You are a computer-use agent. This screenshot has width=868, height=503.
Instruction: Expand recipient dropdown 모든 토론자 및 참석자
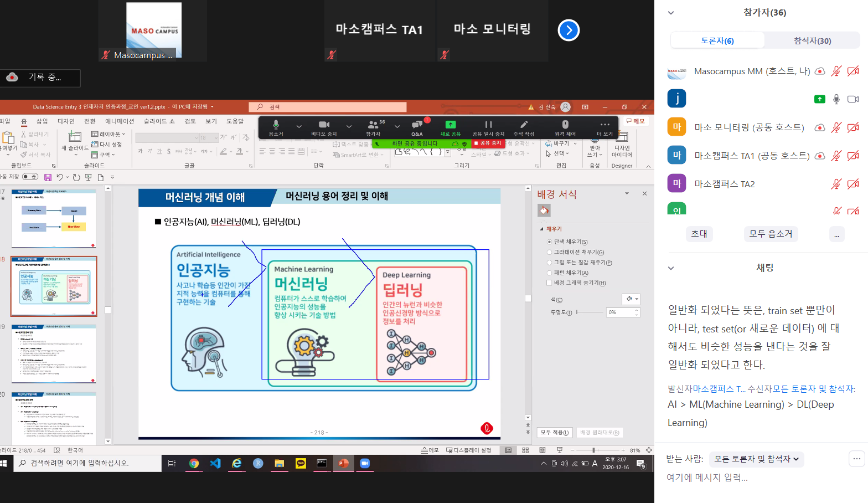(756, 459)
